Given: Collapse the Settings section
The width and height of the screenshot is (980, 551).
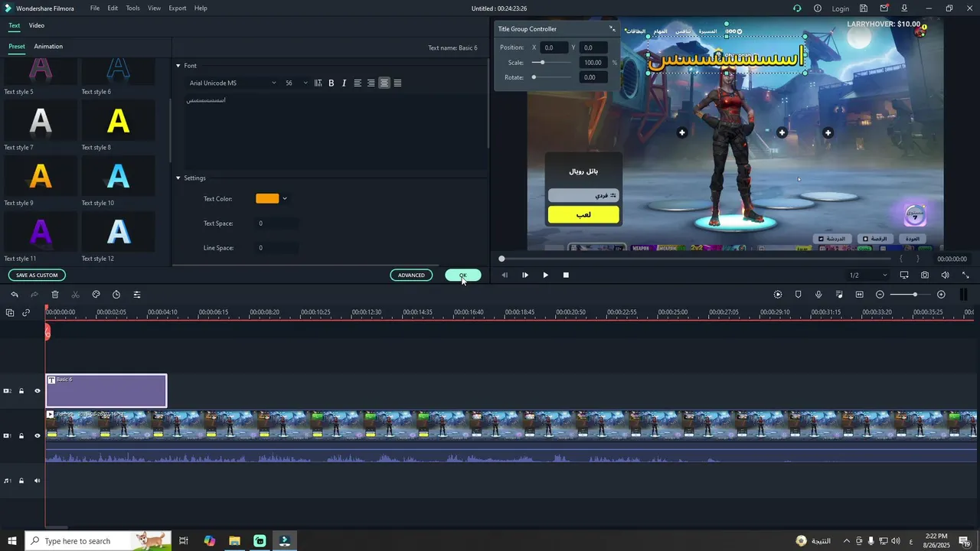Looking at the screenshot, I should [x=178, y=178].
